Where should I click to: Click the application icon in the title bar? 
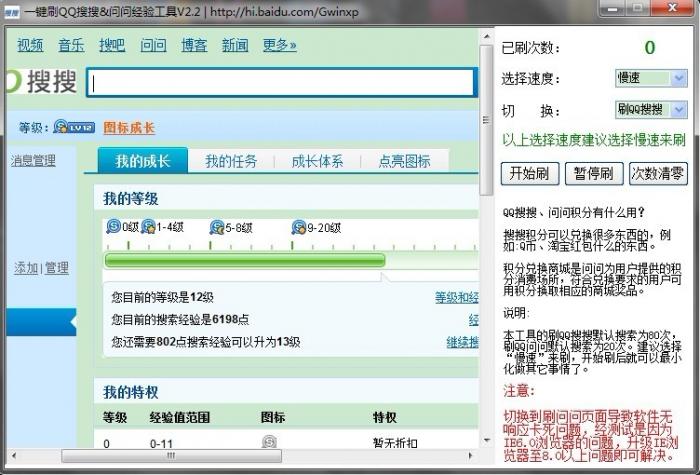[x=11, y=12]
